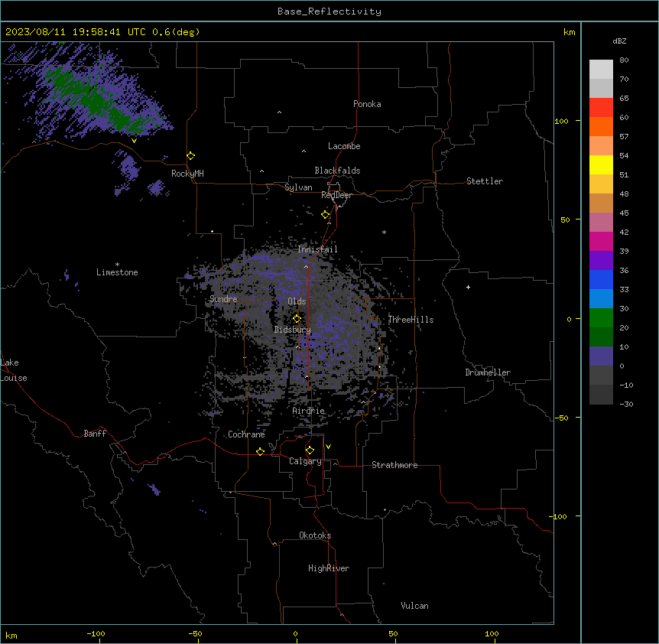
Task: Click the Lacombe label
Action: click(344, 146)
